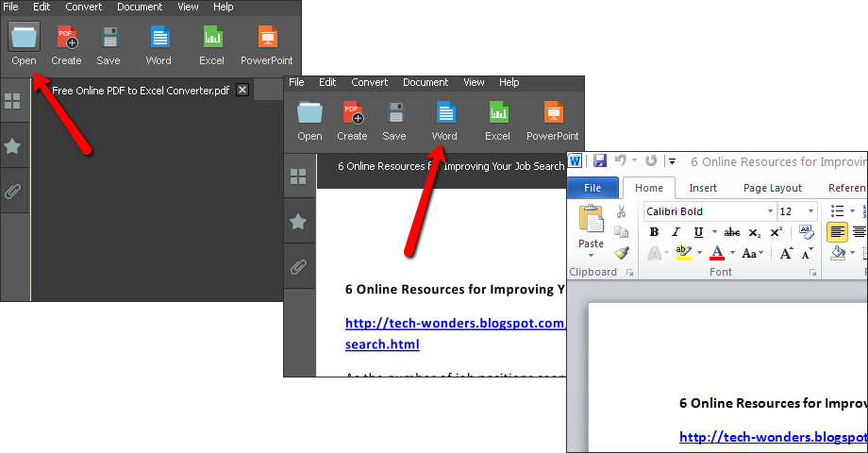Open Convert menu in the Excel Converter.pdf window

click(x=84, y=7)
